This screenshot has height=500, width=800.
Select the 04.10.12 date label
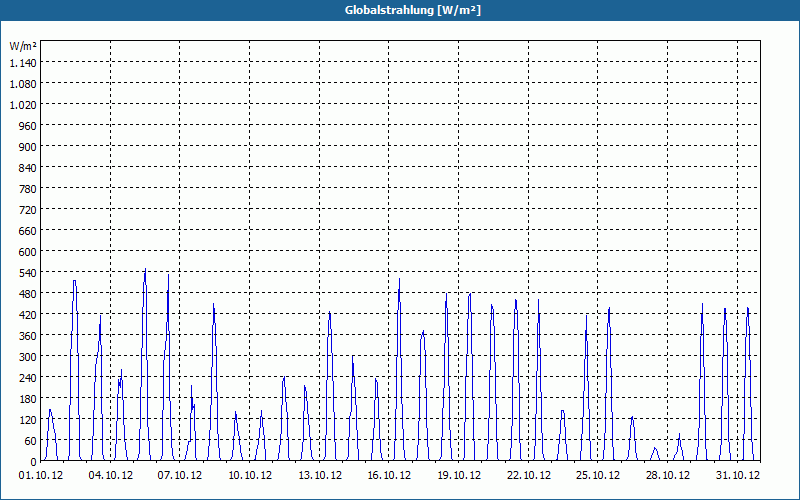(111, 476)
